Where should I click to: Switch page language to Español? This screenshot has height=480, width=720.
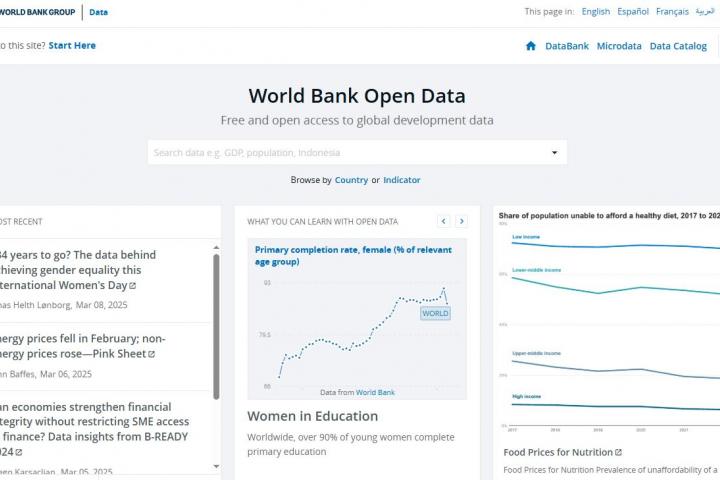coord(632,12)
